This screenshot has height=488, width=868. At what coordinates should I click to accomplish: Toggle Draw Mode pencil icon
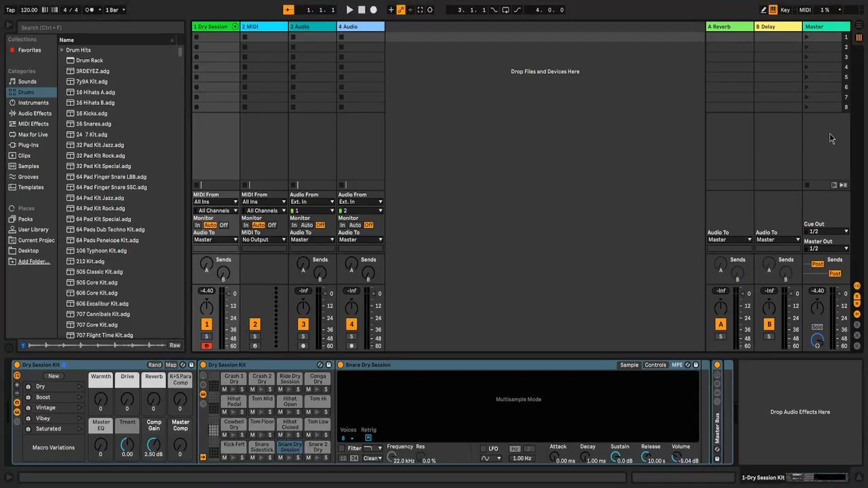tap(764, 10)
